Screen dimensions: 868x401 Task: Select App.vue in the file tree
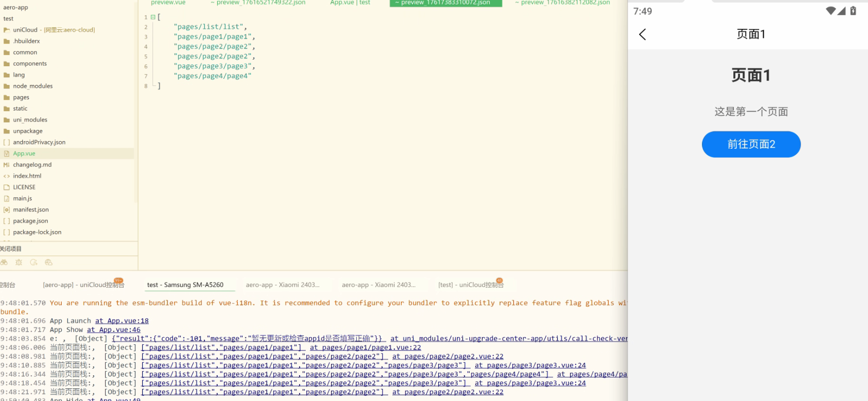[24, 153]
